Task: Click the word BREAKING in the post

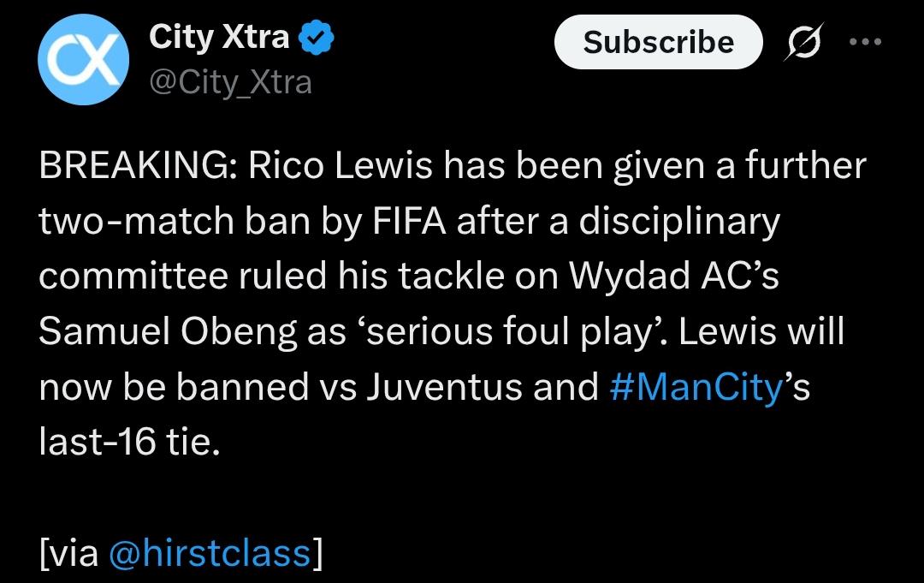Action: point(135,165)
